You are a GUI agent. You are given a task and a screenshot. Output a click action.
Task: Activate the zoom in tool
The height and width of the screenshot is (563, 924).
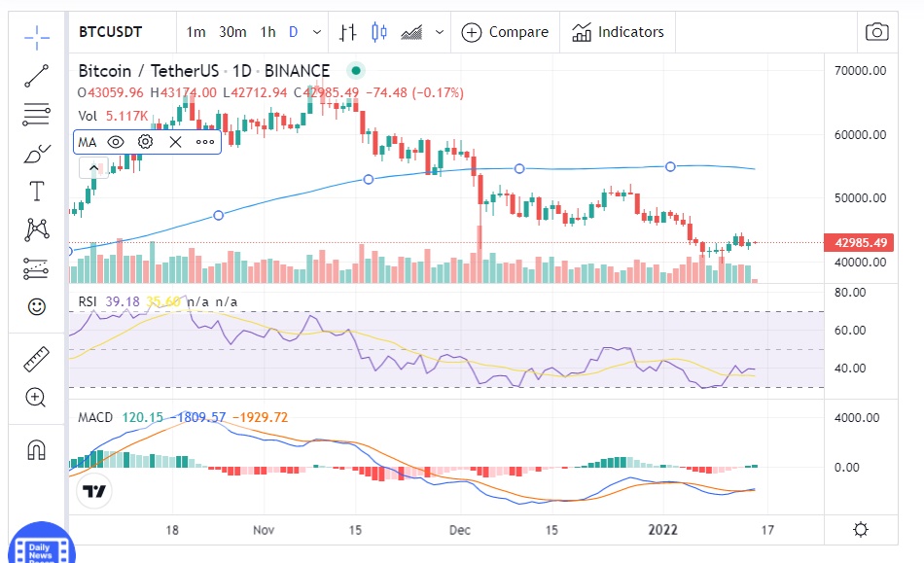coord(35,398)
